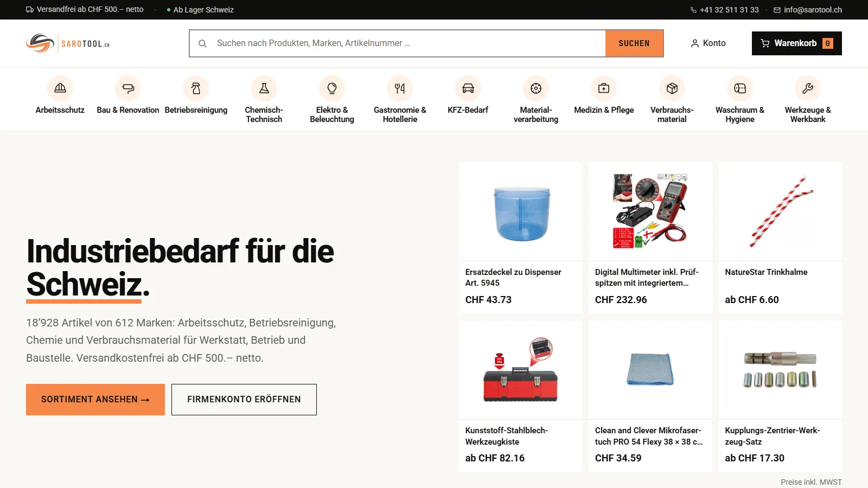868x488 pixels.
Task: Open the Kupplungs-Zentrier-Werkzeug-Satz product image
Action: point(780,370)
